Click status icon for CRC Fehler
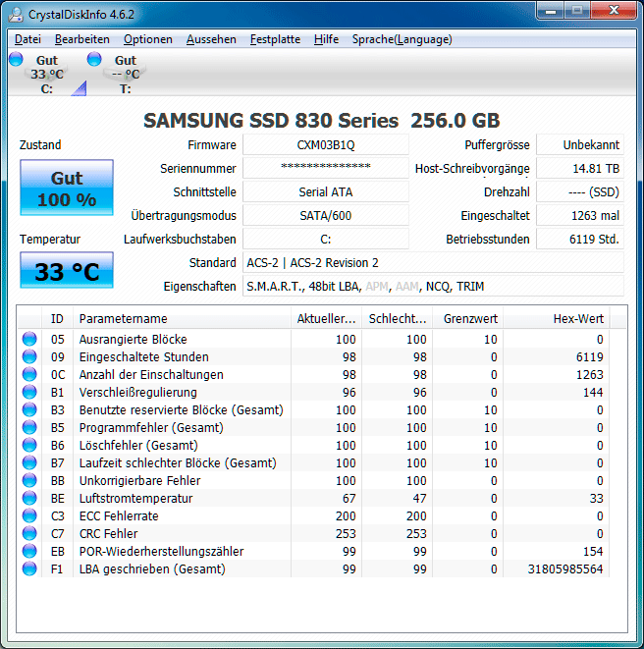 point(29,533)
